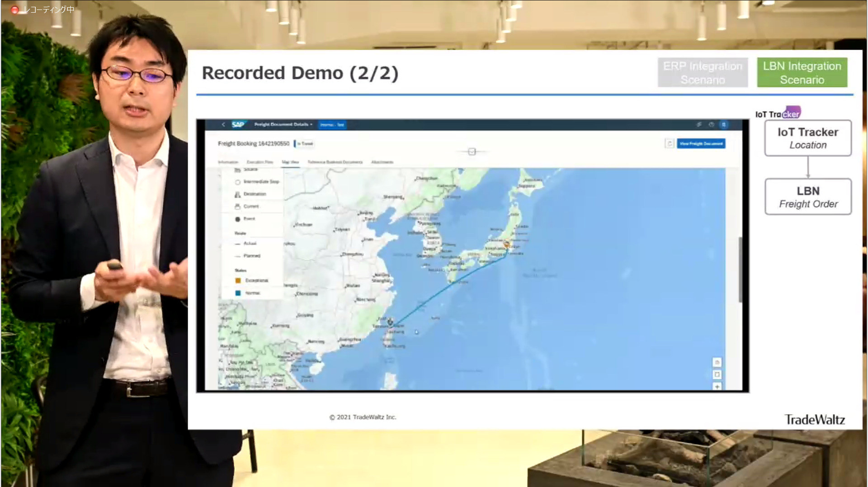Click the View Freight Document button
868x487 pixels.
pos(701,143)
